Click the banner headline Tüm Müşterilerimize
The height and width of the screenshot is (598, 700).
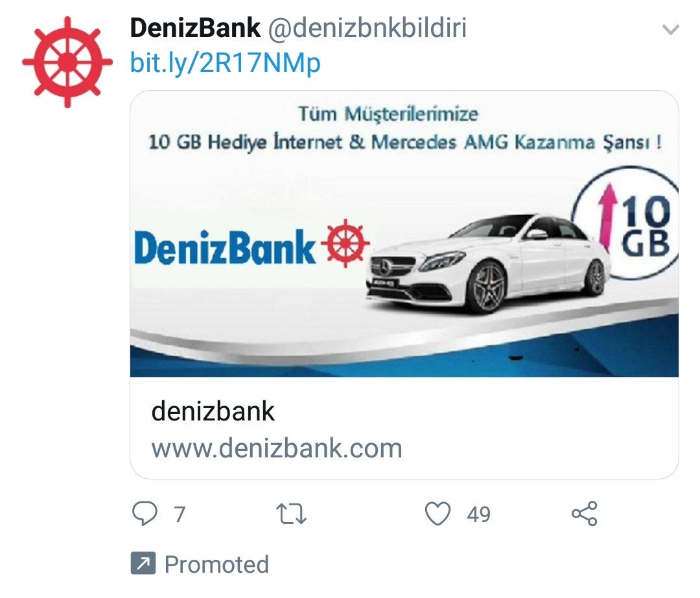click(388, 113)
